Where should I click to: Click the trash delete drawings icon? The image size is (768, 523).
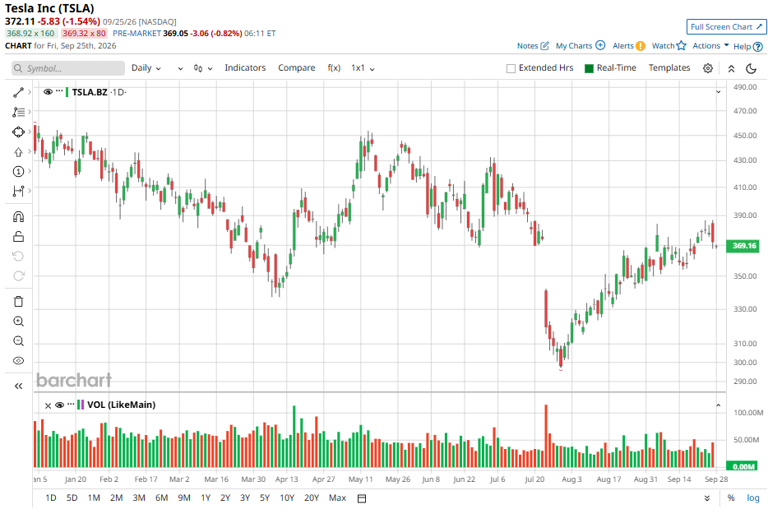click(18, 302)
